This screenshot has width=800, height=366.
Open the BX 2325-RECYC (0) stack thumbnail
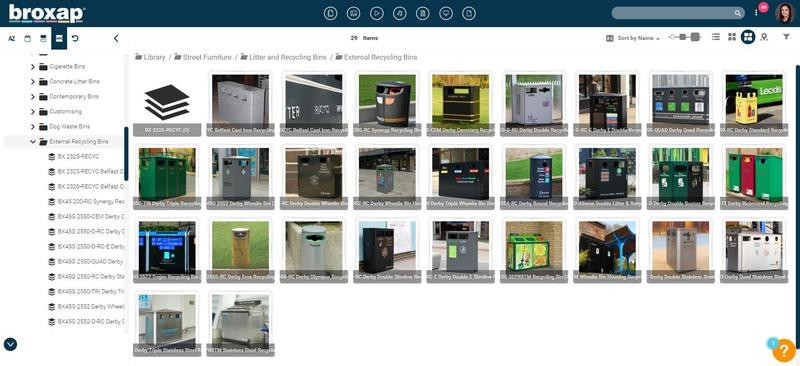[167, 104]
